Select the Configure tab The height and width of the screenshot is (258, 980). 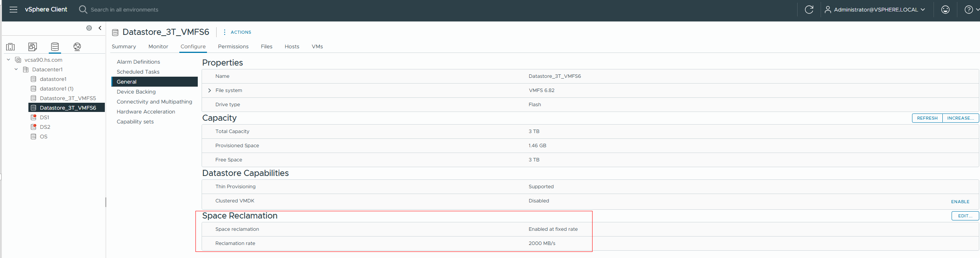pos(193,46)
